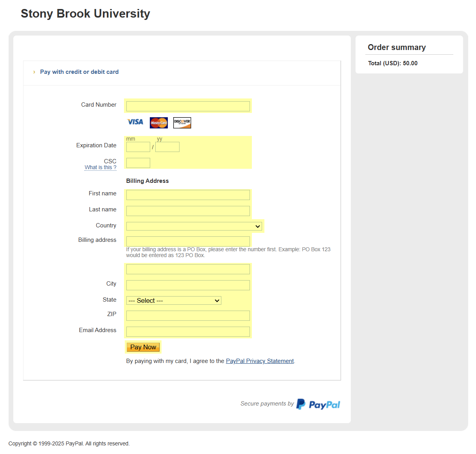The image size is (476, 454).
Task: Select the City text field
Action: pos(188,285)
